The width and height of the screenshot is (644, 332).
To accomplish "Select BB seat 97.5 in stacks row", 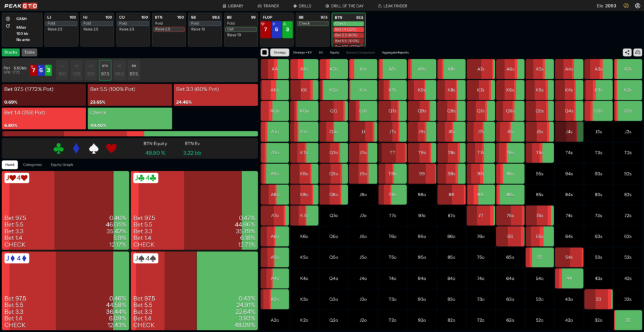I will click(133, 70).
